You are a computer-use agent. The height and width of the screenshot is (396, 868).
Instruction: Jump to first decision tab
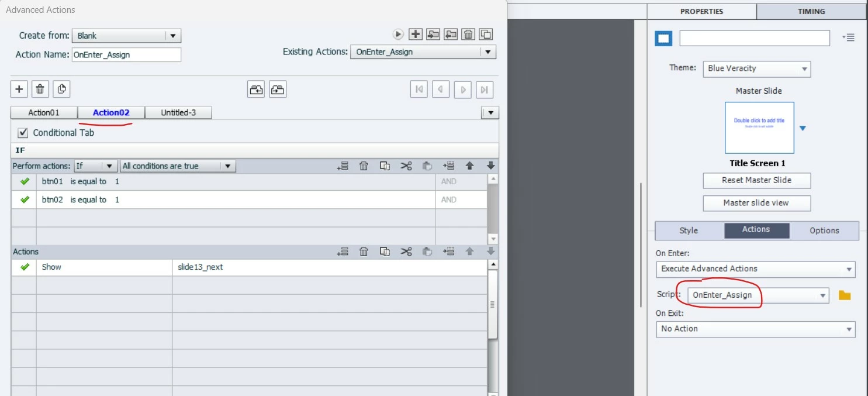click(419, 89)
